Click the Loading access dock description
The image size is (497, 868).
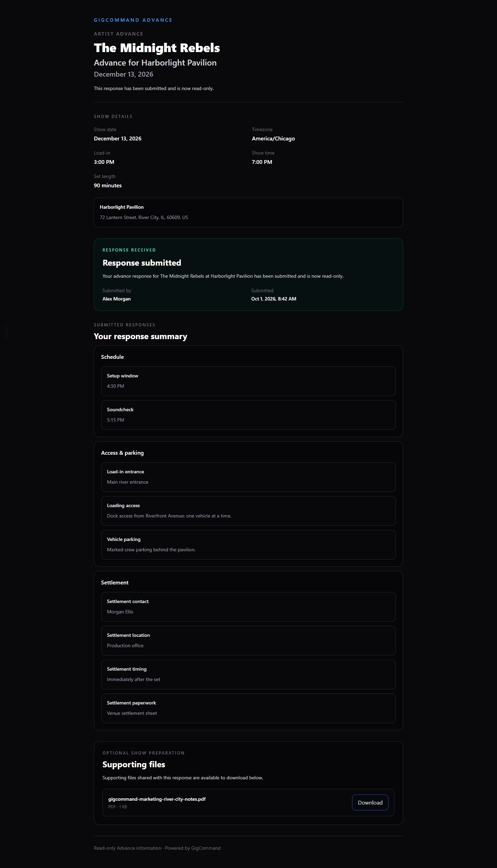pos(169,516)
